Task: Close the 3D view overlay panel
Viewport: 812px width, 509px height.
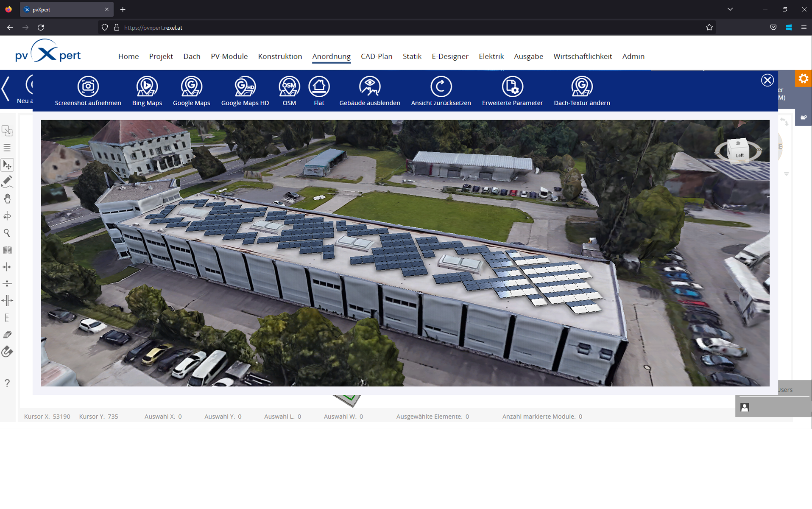Action: point(767,80)
